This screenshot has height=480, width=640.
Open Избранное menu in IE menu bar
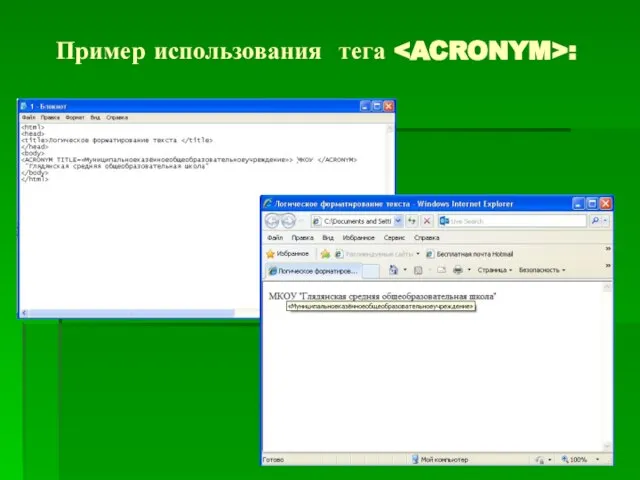coord(358,238)
